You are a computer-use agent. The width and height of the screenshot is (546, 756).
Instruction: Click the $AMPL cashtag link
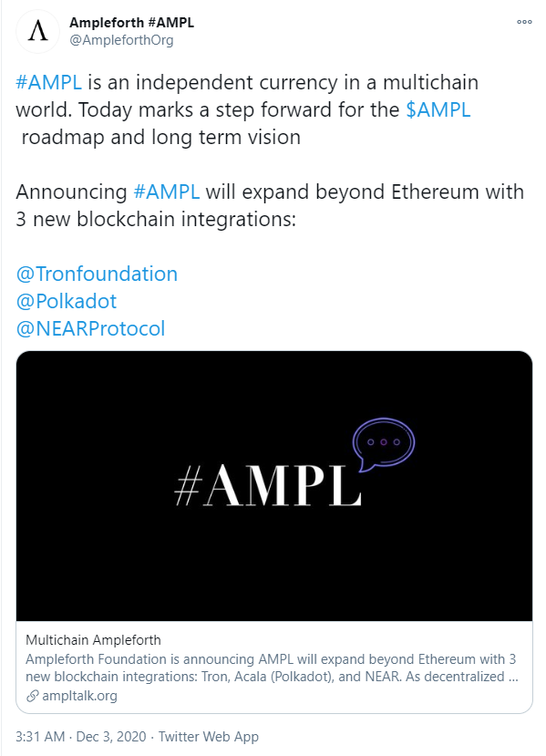pos(438,109)
